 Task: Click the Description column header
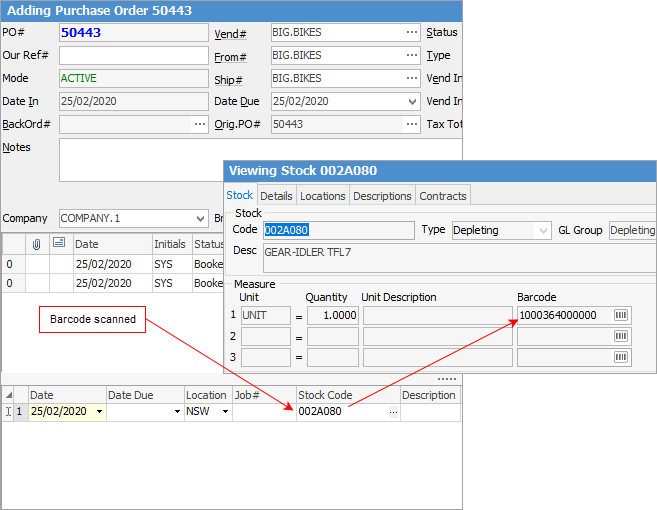pos(430,395)
